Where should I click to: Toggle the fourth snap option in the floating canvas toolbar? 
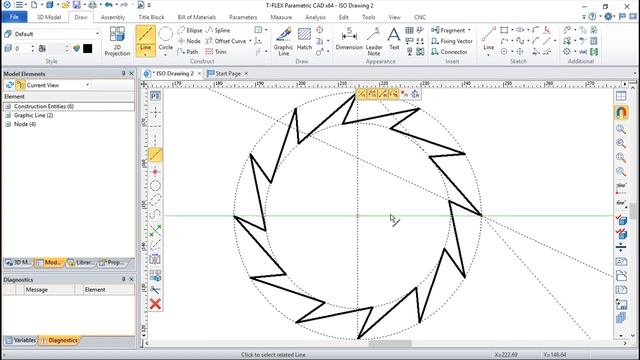pyautogui.click(x=393, y=94)
